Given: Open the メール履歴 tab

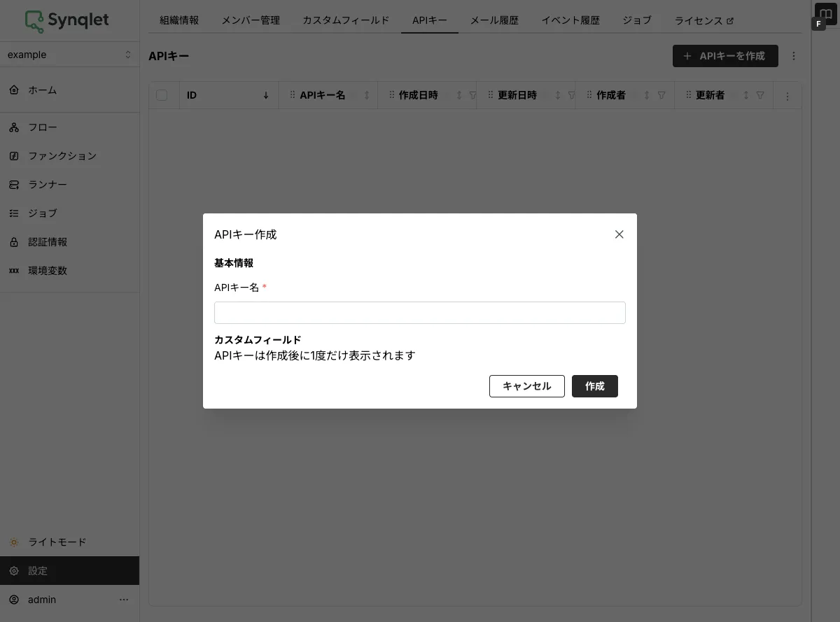Looking at the screenshot, I should click(494, 20).
